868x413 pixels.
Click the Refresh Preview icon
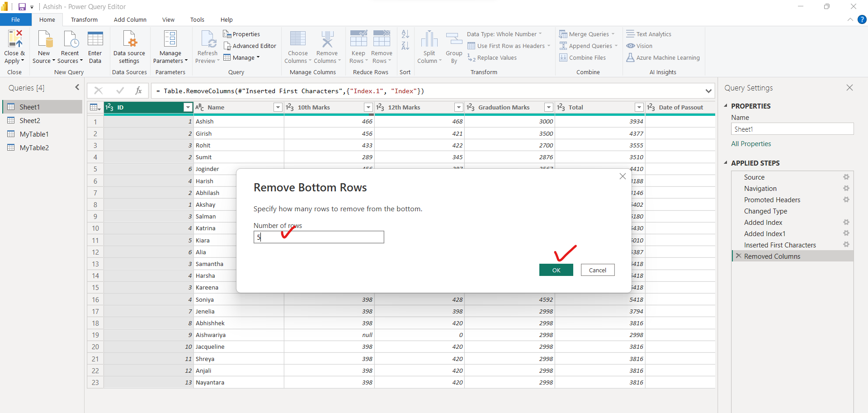(x=207, y=45)
